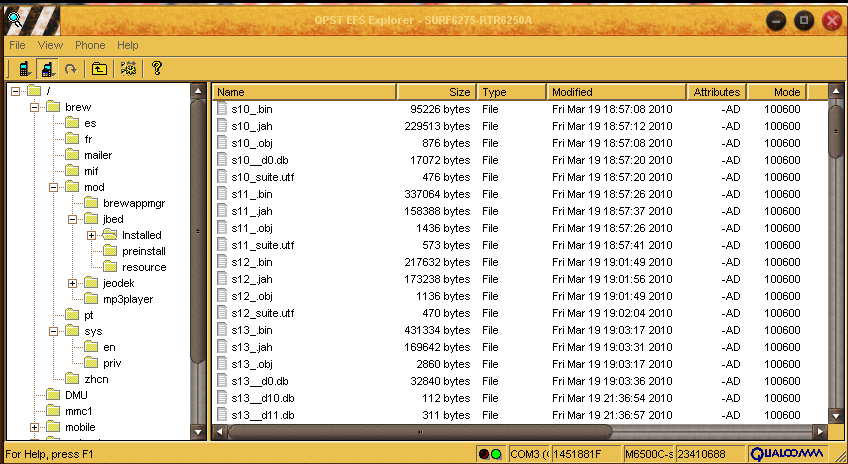Select file s10_.obj
This screenshot has height=464, width=848.
[x=252, y=143]
